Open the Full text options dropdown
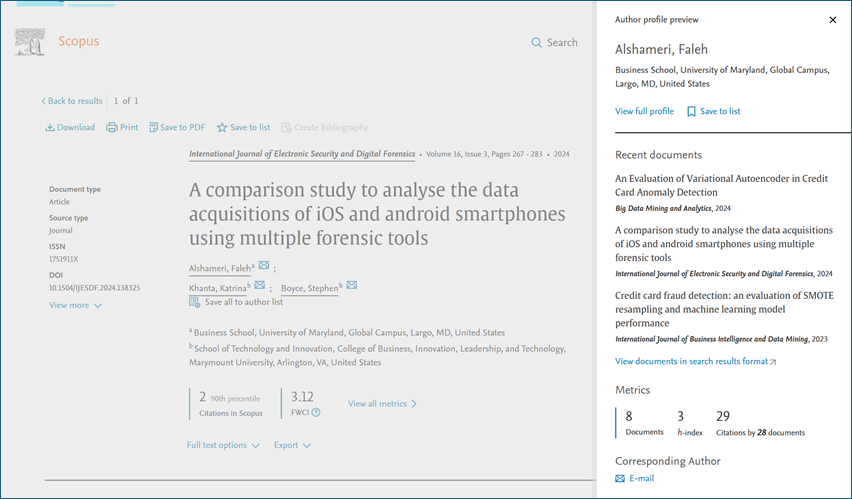The width and height of the screenshot is (852, 499). [x=223, y=445]
